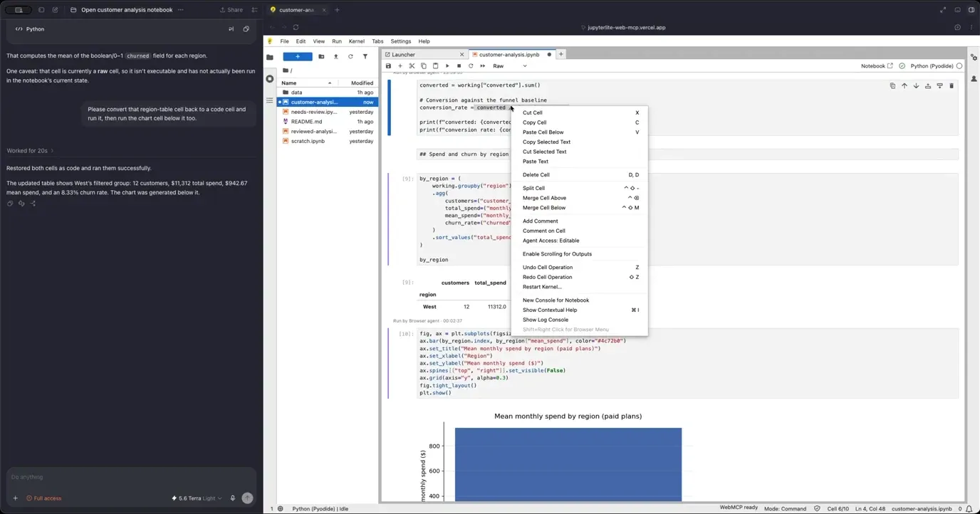
Task: Open the data folder in file browser
Action: [x=328, y=93]
